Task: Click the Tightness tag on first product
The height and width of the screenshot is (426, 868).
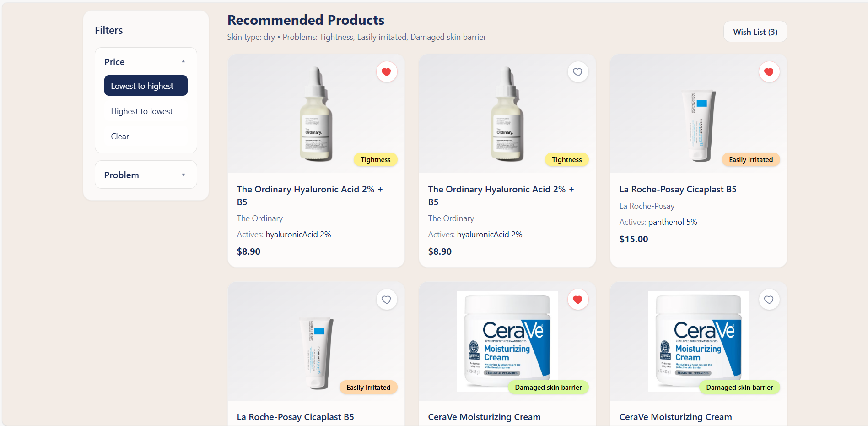Action: pos(375,159)
